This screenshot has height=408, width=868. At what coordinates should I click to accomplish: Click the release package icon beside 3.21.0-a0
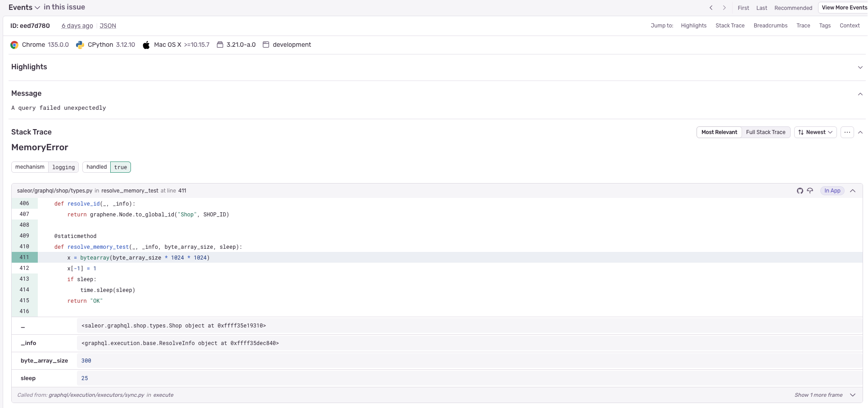[220, 45]
